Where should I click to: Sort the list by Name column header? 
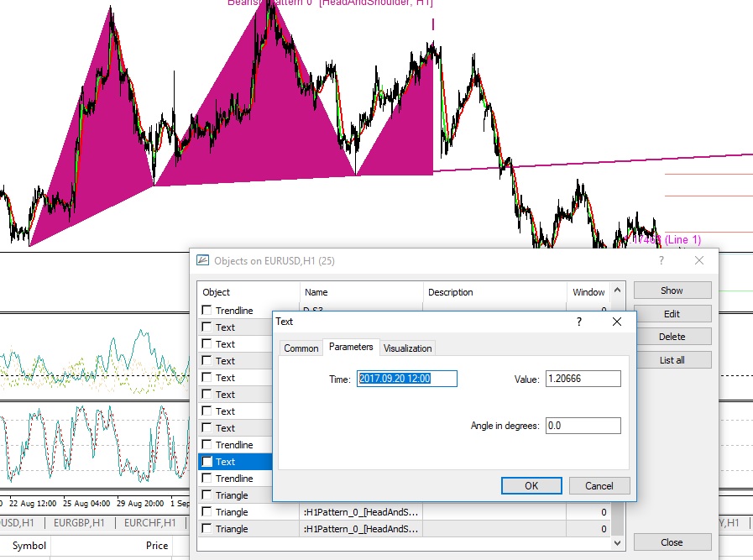[362, 292]
